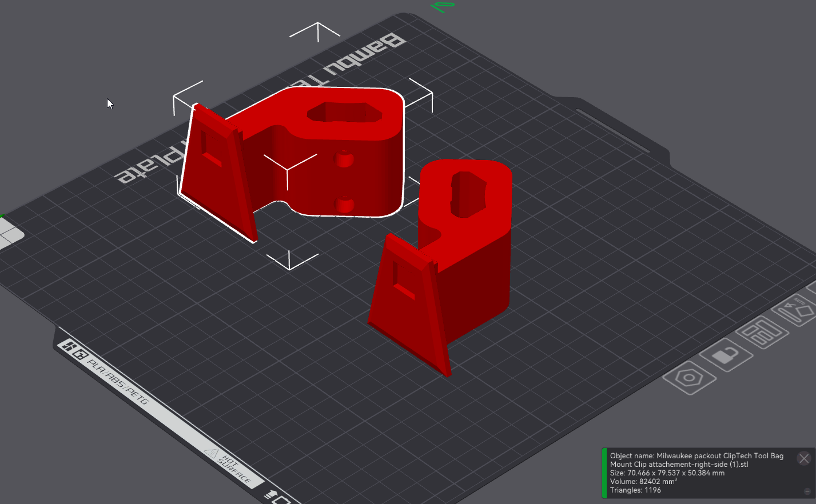Click the Triangles: 1196 line in notification

(635, 490)
